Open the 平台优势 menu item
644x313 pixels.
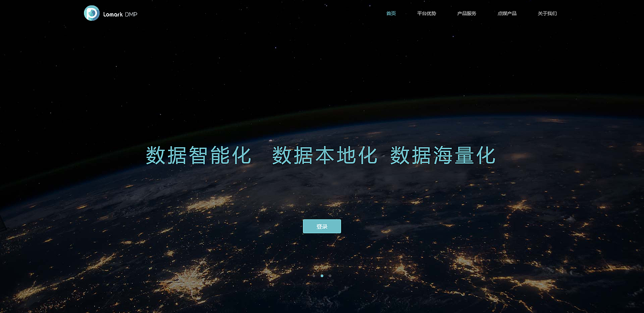tap(427, 14)
